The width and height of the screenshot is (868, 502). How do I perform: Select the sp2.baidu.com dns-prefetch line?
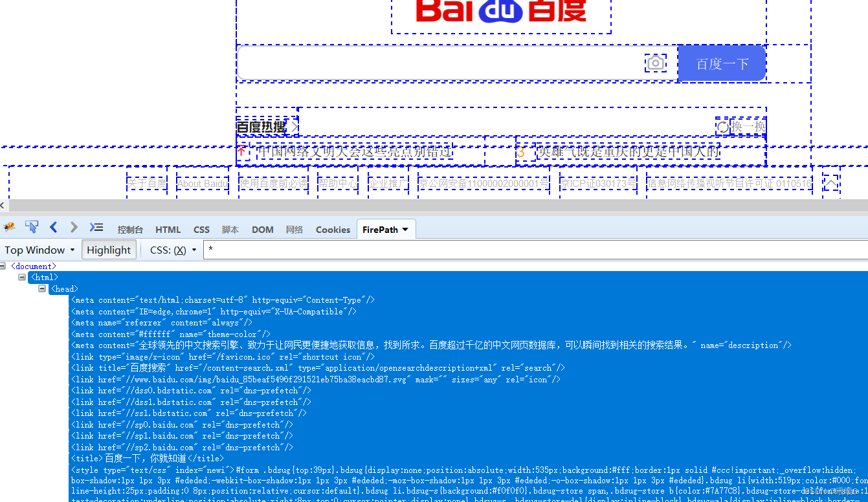click(x=182, y=447)
